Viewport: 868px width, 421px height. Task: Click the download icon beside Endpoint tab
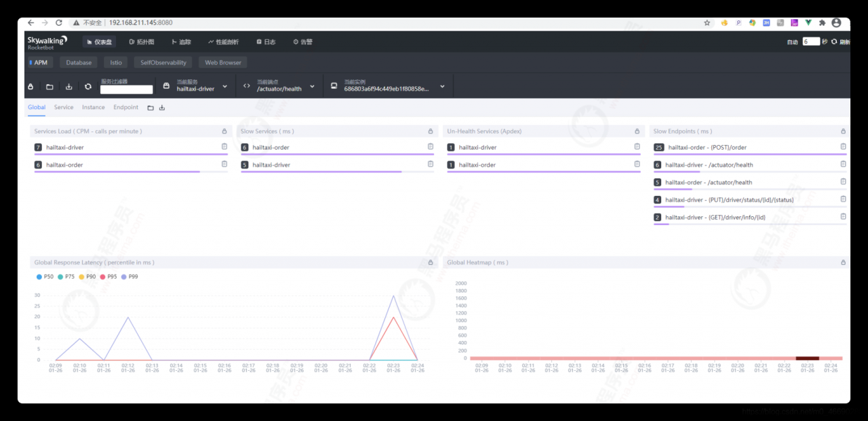point(162,108)
